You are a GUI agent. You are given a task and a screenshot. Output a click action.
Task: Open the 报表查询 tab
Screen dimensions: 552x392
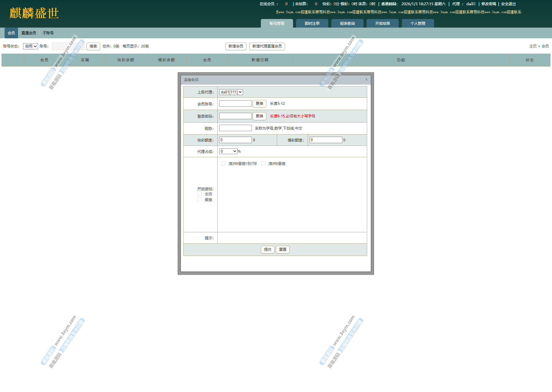pyautogui.click(x=347, y=24)
